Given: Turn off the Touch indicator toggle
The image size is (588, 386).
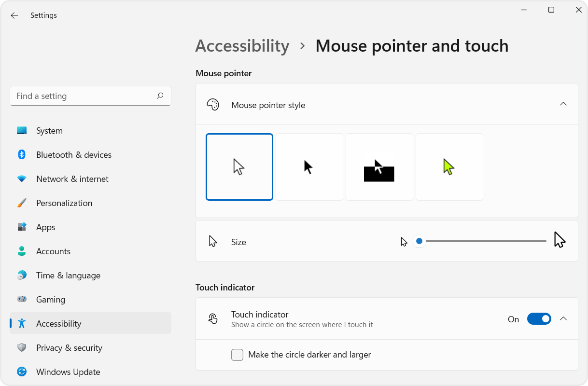Looking at the screenshot, I should click(539, 318).
